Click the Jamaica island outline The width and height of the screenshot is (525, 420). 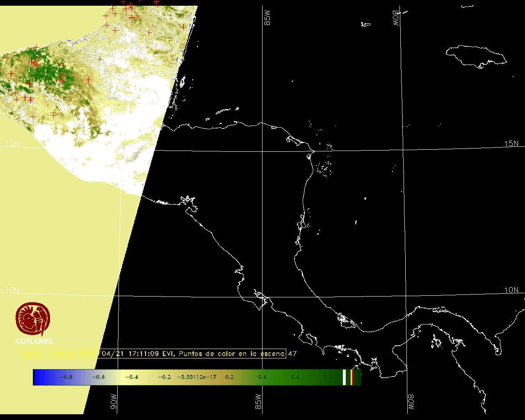click(476, 56)
